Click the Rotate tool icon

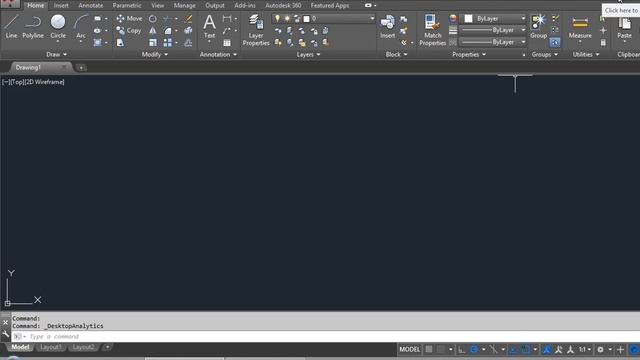(153, 18)
